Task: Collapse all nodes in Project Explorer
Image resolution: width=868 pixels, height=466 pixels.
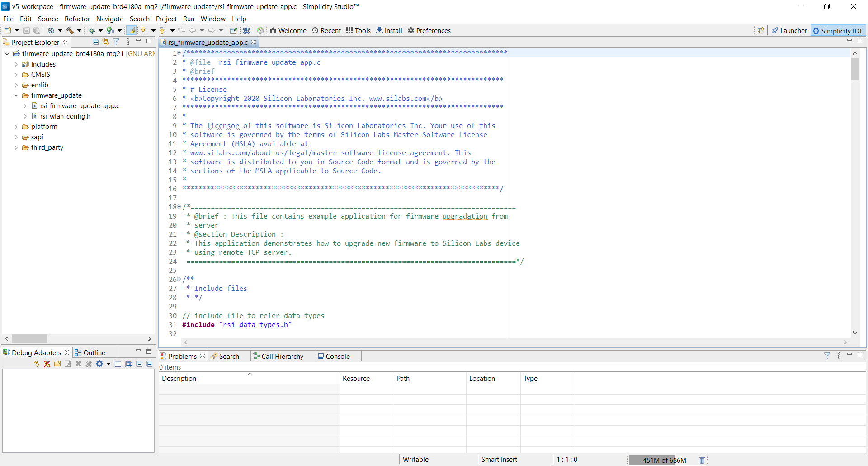Action: point(95,42)
